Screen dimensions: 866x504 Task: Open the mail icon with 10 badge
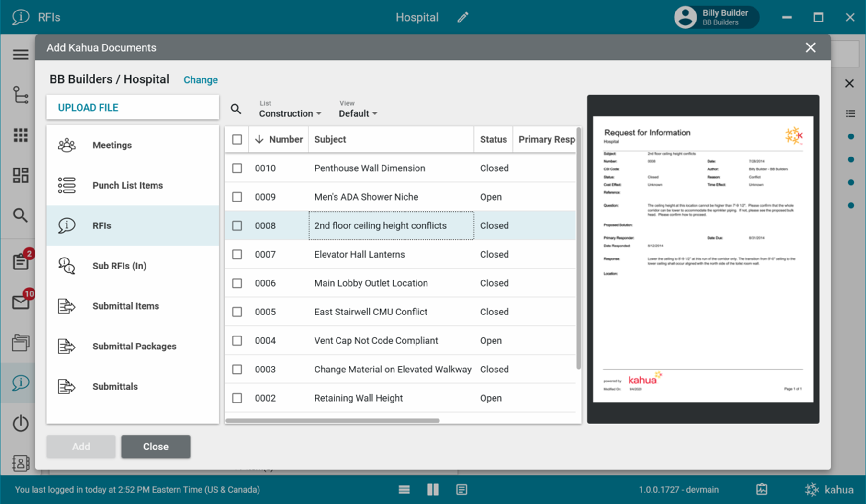21,302
